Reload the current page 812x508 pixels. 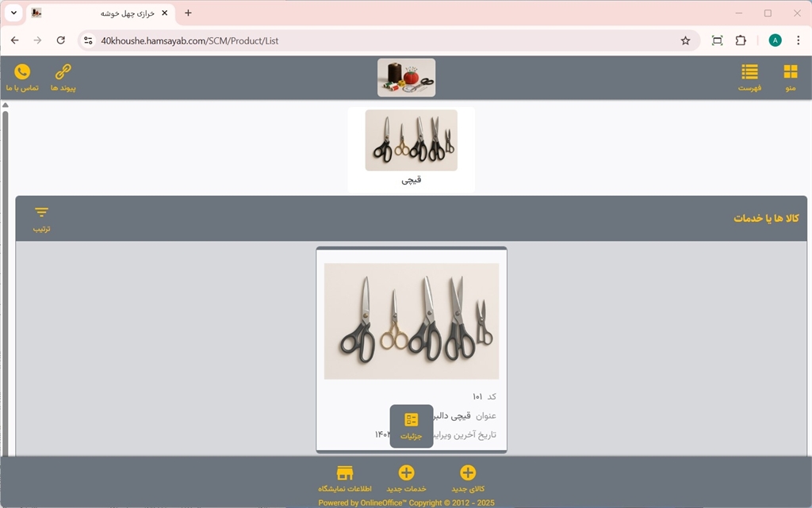[x=61, y=40]
